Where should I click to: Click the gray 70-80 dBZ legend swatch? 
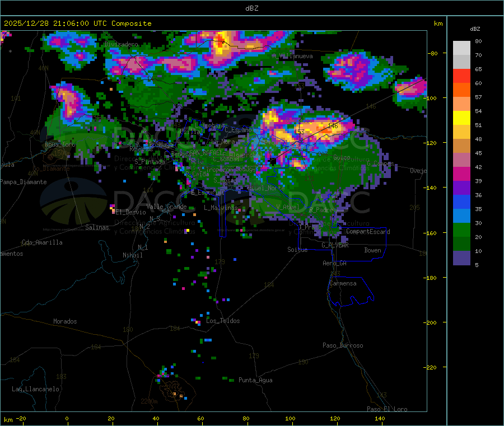(x=461, y=48)
